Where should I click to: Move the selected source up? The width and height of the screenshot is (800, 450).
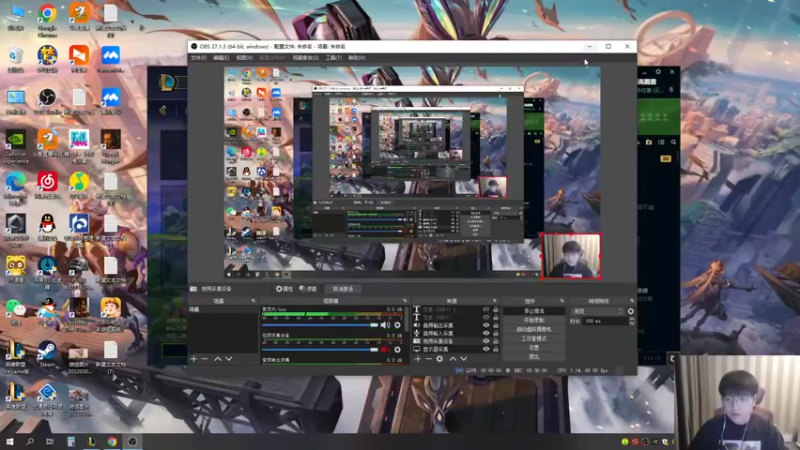pyautogui.click(x=453, y=359)
